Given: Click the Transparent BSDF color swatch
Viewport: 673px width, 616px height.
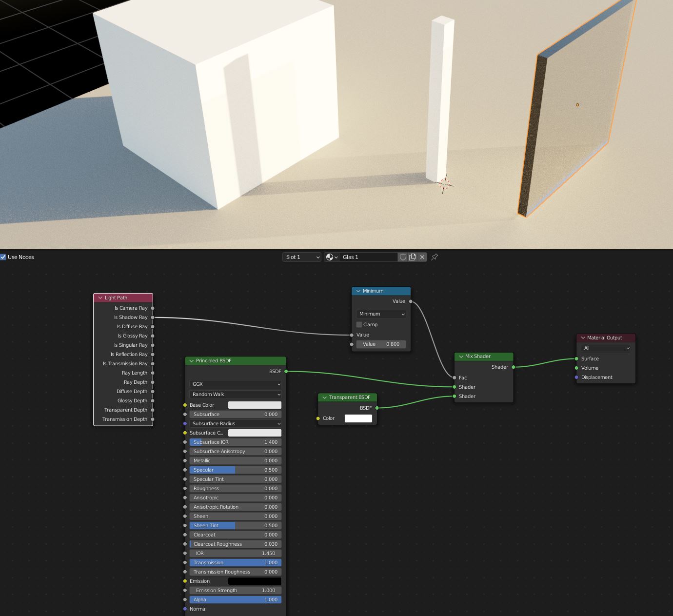Looking at the screenshot, I should (x=358, y=418).
